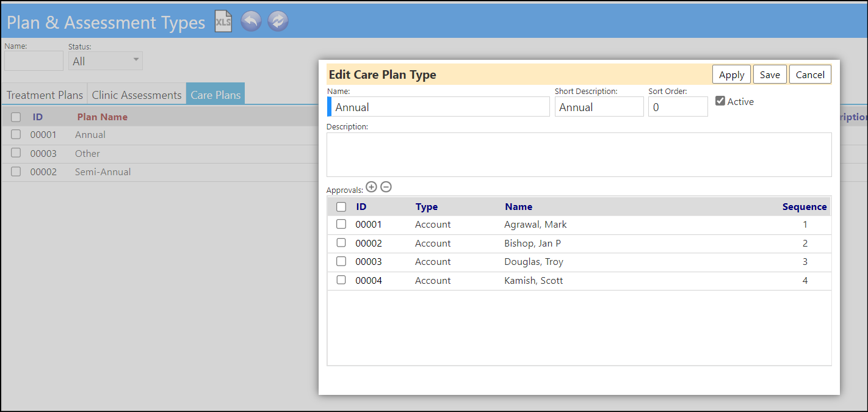This screenshot has width=868, height=412.
Task: Sort approvals by Sequence column header
Action: point(805,207)
